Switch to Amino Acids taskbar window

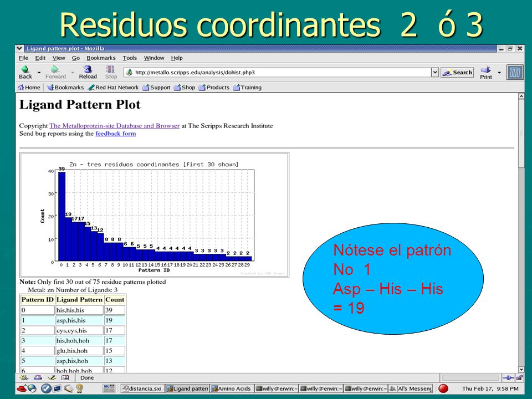[232, 388]
